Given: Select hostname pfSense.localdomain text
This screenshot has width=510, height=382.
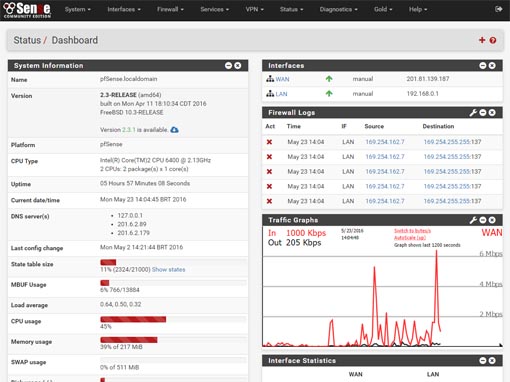Looking at the screenshot, I should [x=128, y=79].
